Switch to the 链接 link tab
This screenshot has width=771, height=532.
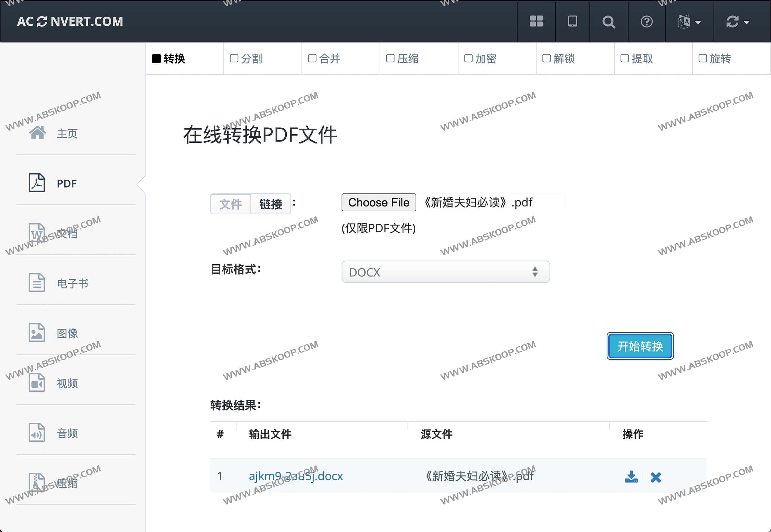coord(270,204)
